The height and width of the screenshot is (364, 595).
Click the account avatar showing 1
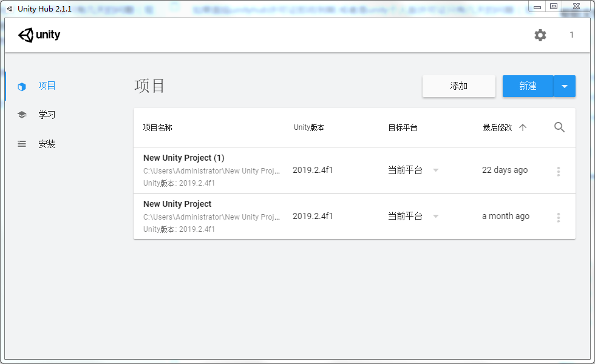click(571, 35)
